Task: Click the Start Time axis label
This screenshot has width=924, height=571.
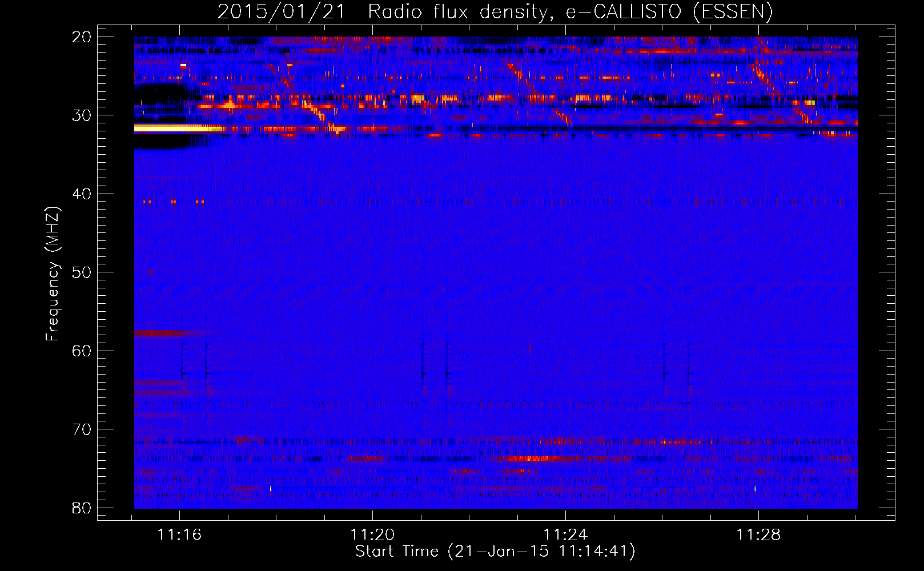Action: [x=495, y=552]
